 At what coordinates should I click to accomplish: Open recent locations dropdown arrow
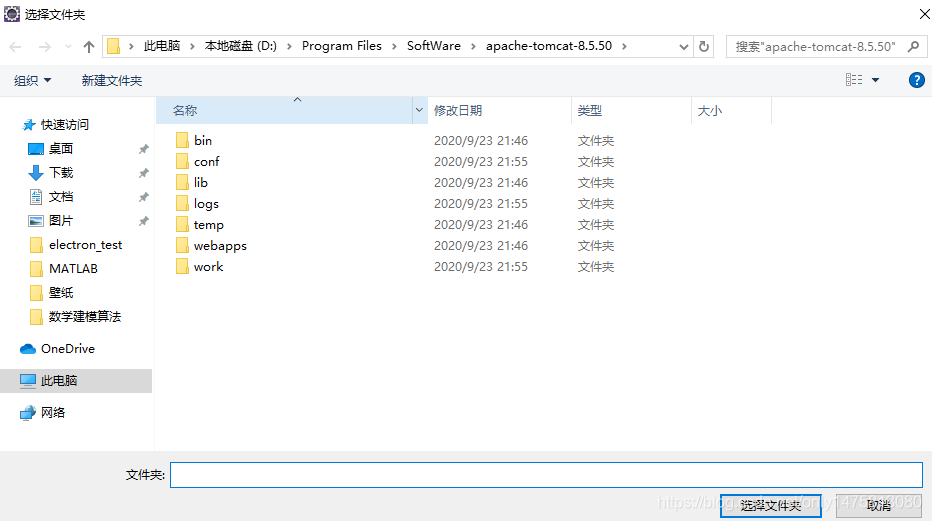68,47
